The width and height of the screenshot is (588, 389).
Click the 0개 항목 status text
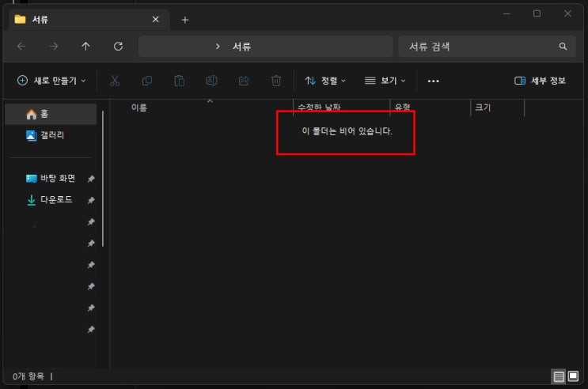(28, 376)
